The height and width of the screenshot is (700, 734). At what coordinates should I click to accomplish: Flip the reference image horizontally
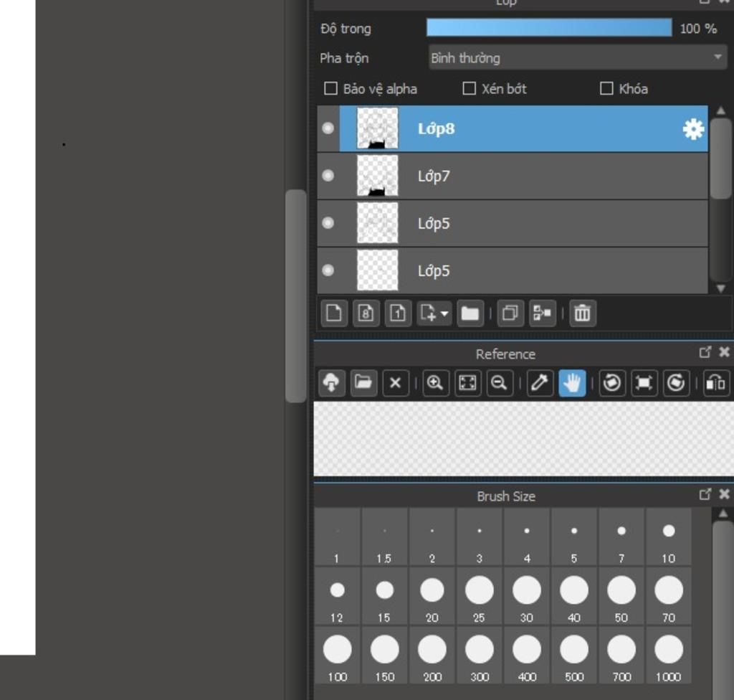pos(716,383)
